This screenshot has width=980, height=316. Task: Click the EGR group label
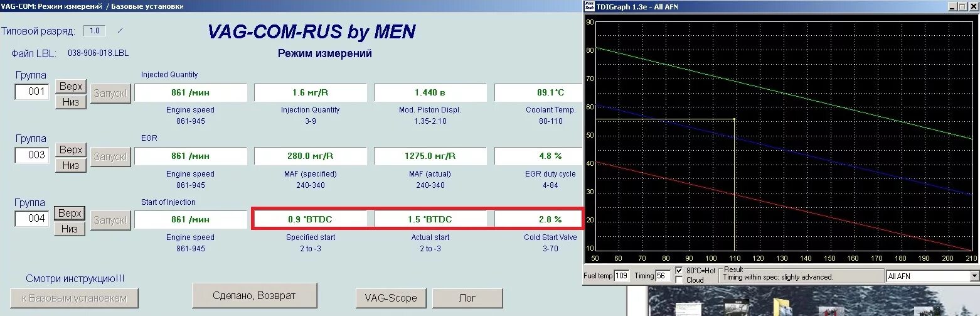[x=149, y=138]
